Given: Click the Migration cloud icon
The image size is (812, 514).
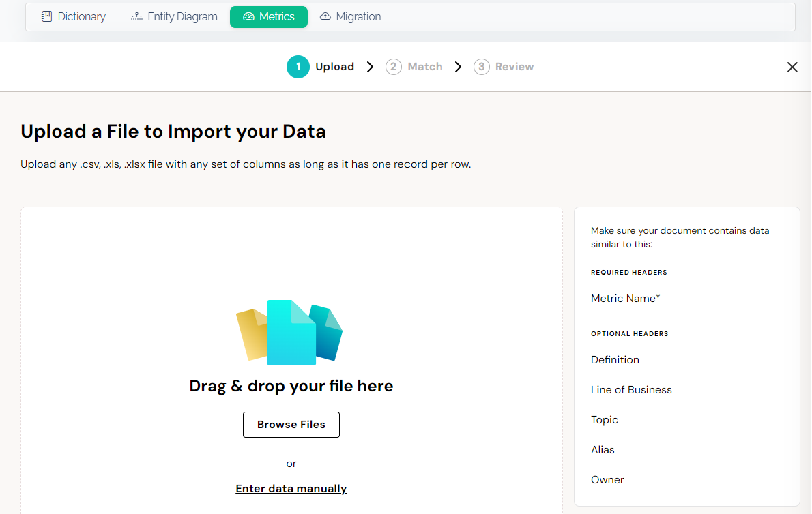Looking at the screenshot, I should click(x=327, y=16).
